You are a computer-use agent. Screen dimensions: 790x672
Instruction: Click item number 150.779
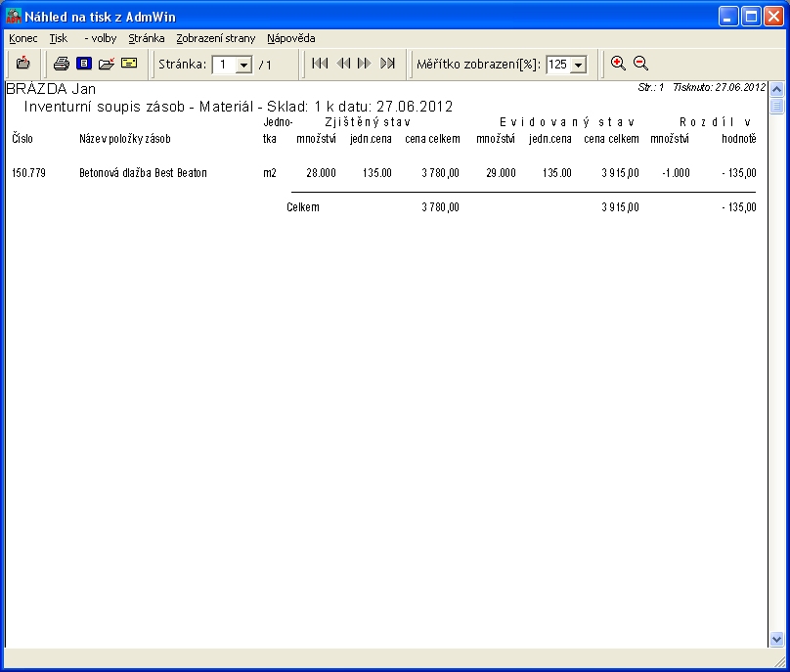pyautogui.click(x=28, y=173)
